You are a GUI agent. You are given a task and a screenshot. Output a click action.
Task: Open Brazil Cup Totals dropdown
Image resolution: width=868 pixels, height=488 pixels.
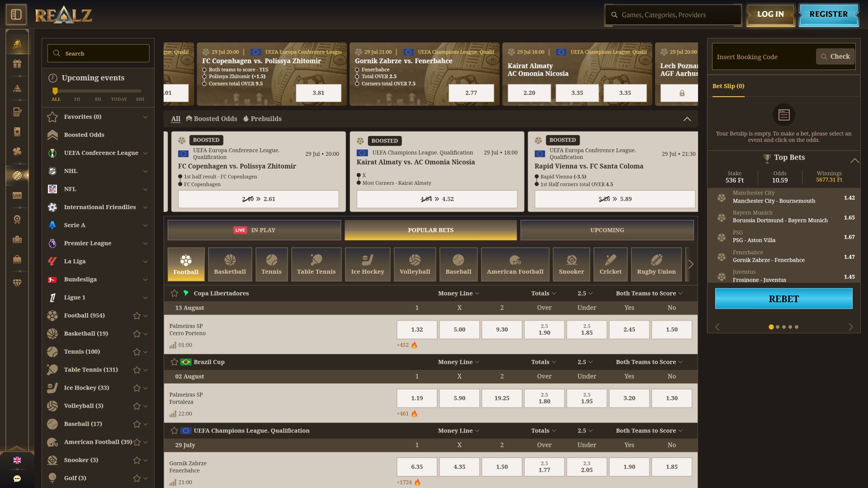click(x=543, y=362)
